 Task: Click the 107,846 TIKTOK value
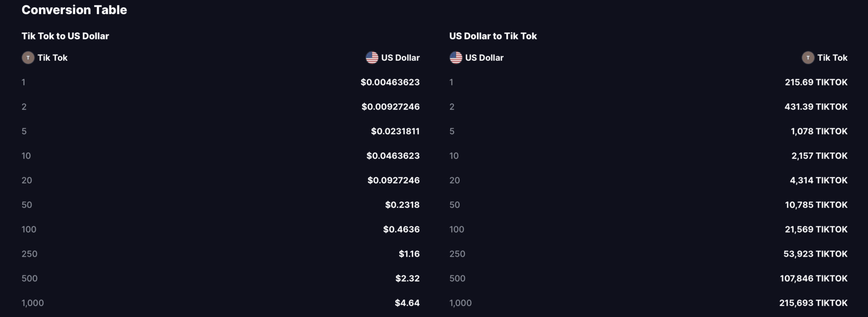click(x=814, y=278)
